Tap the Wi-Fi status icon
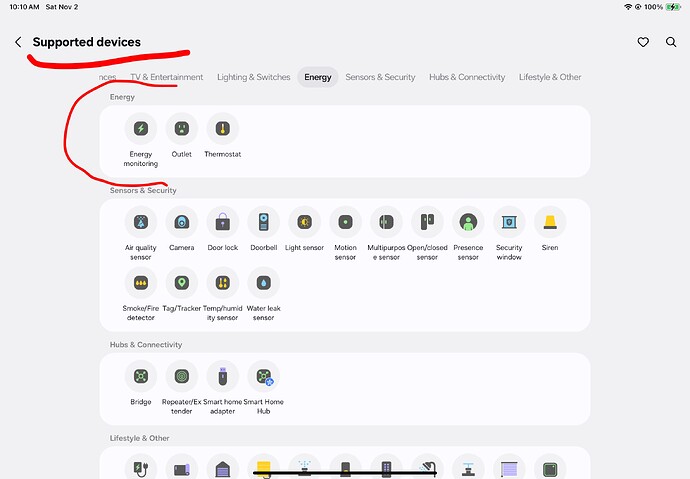The image size is (690, 479). point(628,7)
